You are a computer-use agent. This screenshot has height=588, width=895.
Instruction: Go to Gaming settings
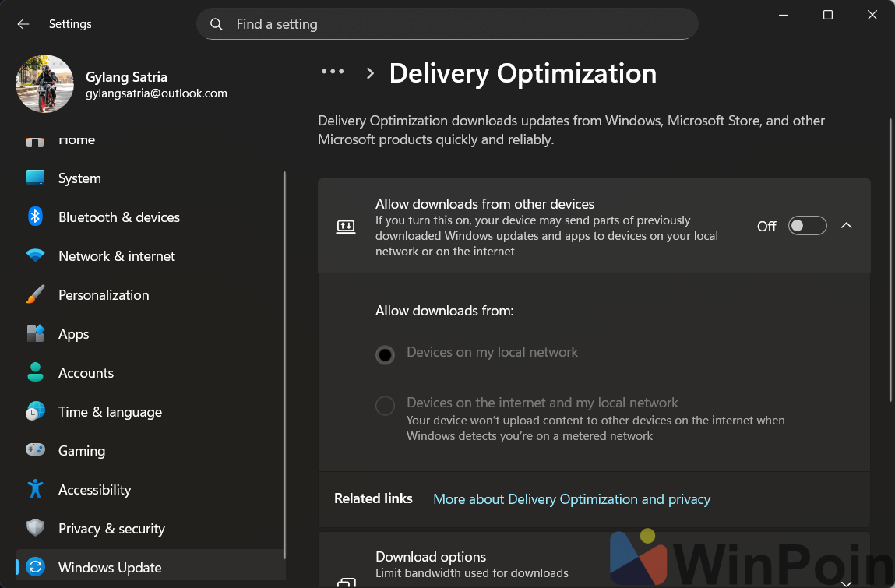150,450
